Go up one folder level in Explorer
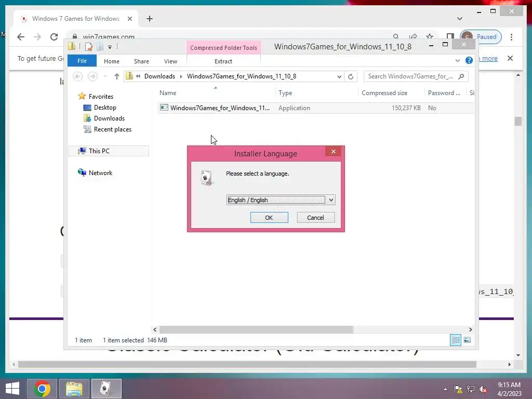 pos(117,76)
